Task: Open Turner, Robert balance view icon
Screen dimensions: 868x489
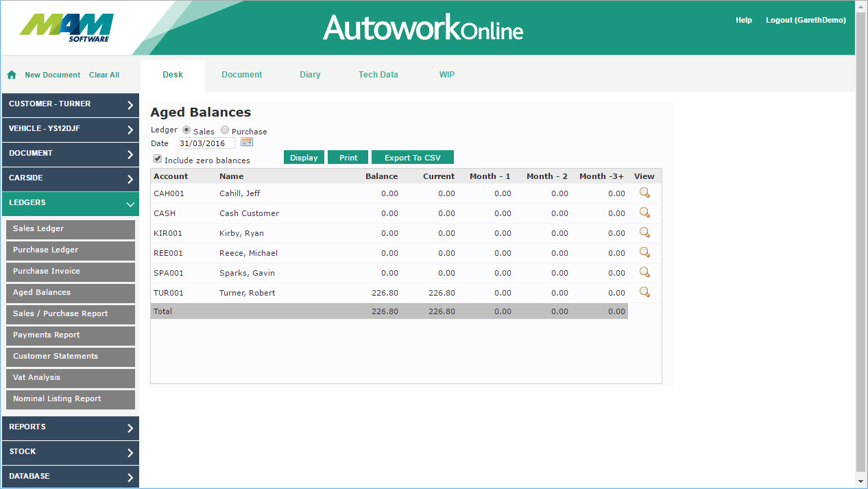Action: 644,292
